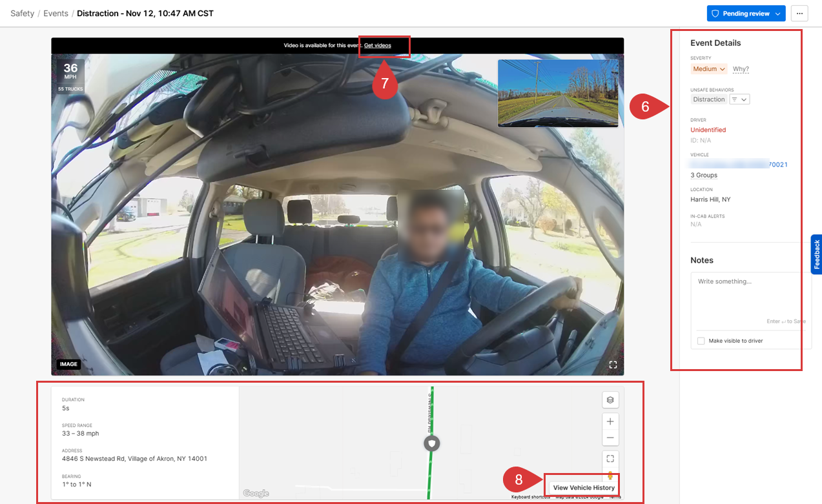This screenshot has width=822, height=504.
Task: Open the Pending review status dropdown
Action: 746,14
